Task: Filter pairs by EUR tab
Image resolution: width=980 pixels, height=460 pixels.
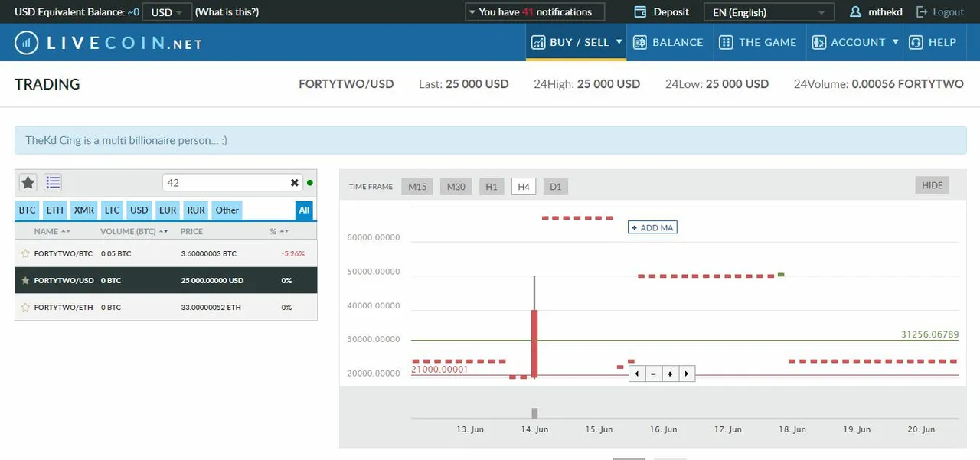Action: [x=168, y=210]
